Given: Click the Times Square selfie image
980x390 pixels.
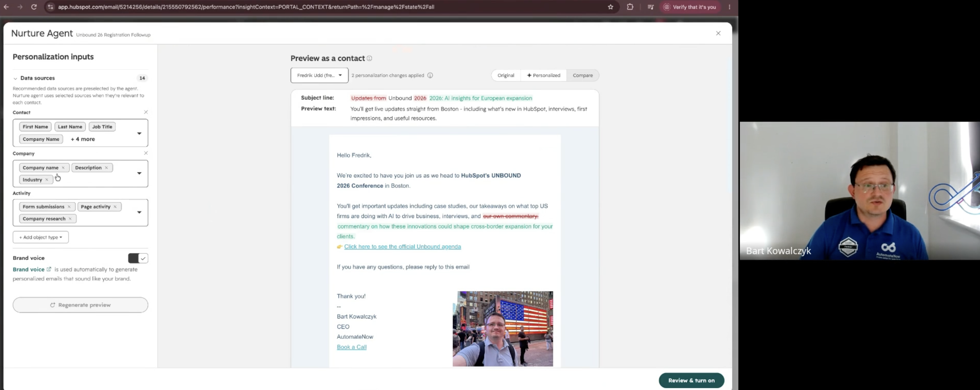Looking at the screenshot, I should point(502,329).
